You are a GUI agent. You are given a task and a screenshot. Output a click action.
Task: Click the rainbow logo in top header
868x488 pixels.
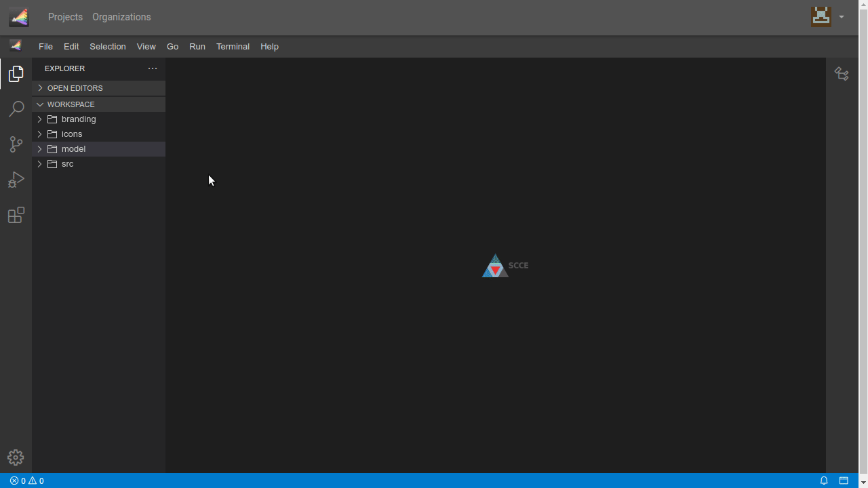coord(19,17)
